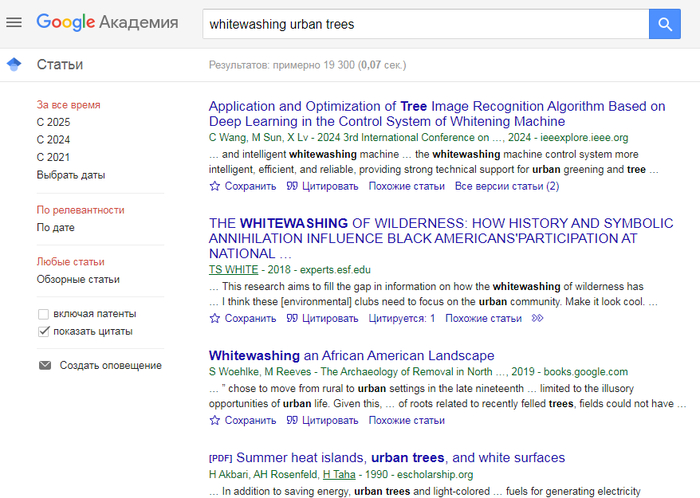Select Обзорные статьи filter

pos(78,279)
